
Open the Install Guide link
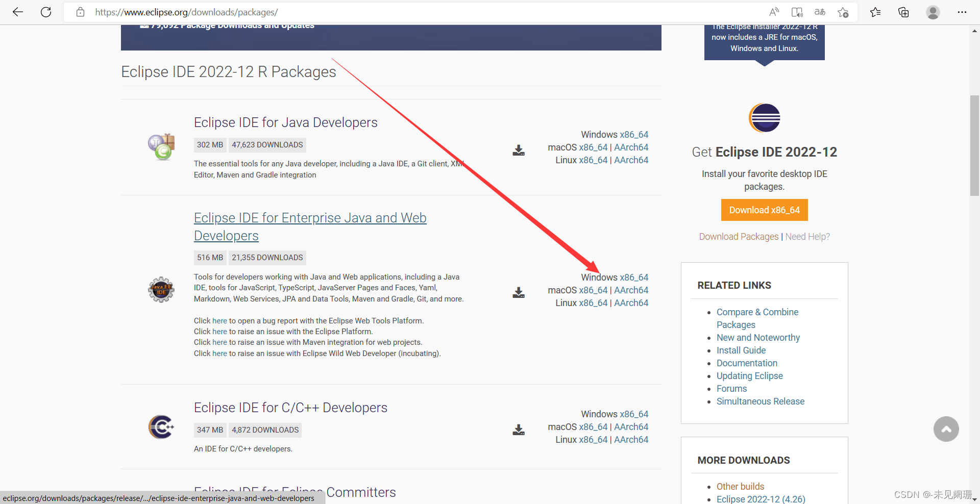click(x=741, y=350)
